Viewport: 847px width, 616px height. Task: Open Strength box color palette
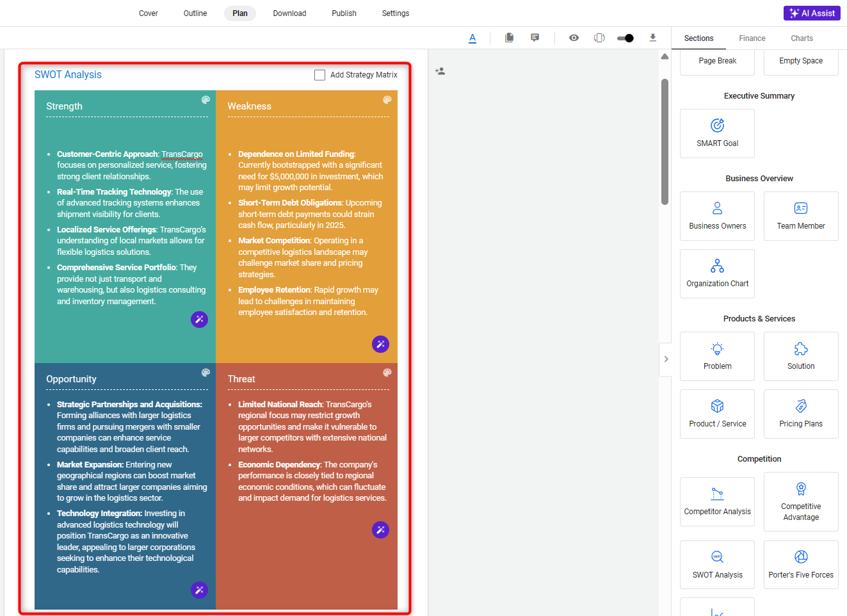tap(206, 100)
